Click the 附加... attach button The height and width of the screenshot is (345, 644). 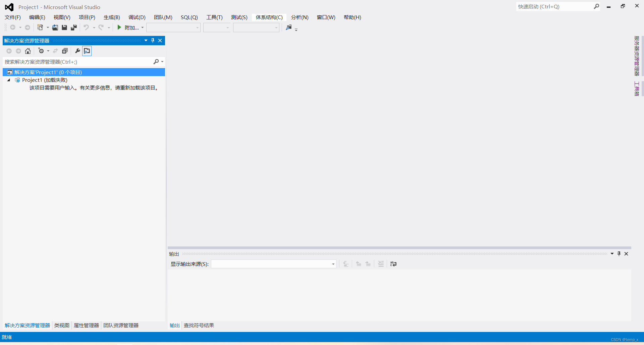click(x=132, y=27)
